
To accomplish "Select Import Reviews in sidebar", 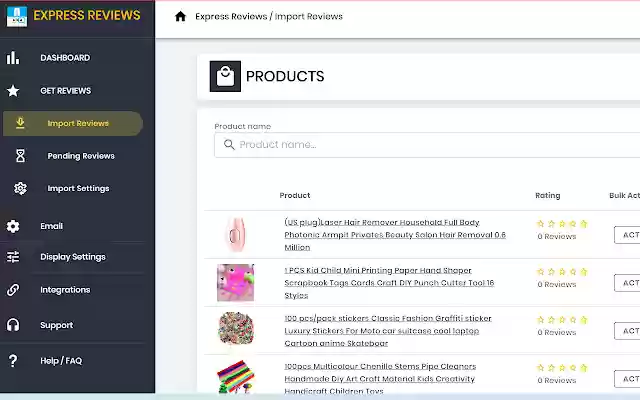I will click(73, 123).
